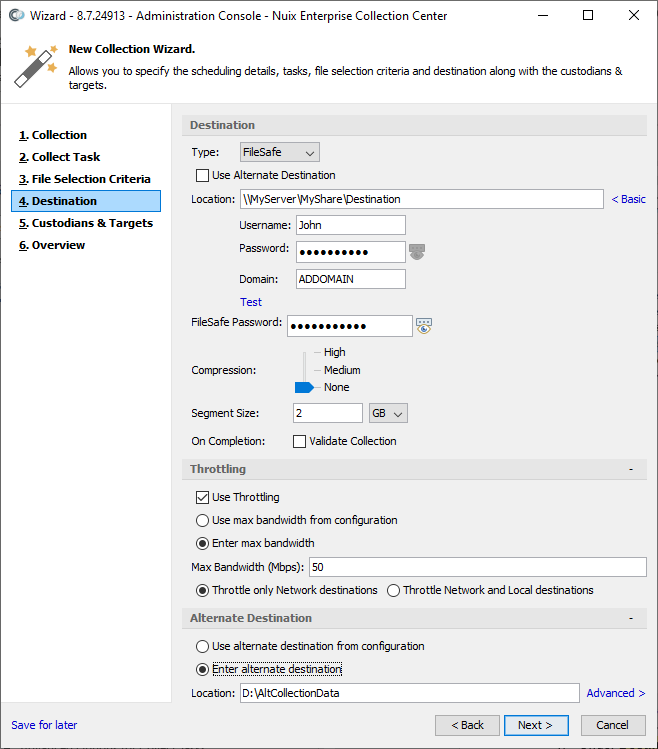Viewport: 658px width, 749px height.
Task: Enable Use Alternate Destination checkbox
Action: coord(202,175)
